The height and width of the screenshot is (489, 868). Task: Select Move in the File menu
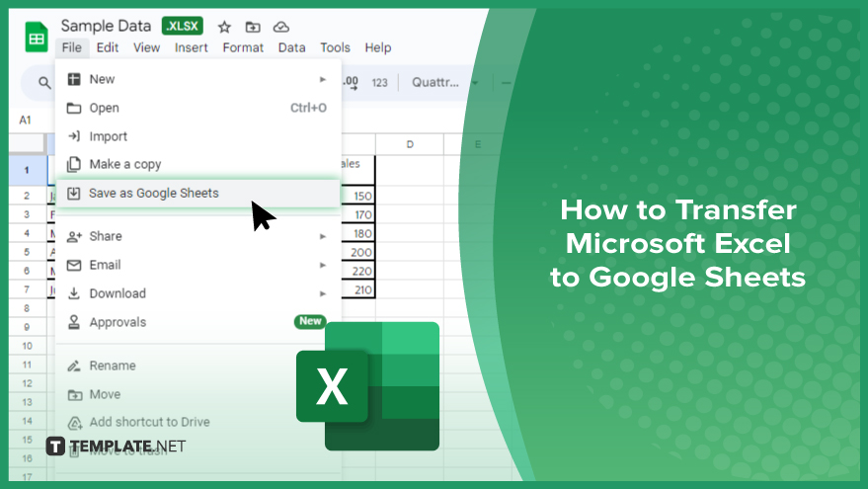coord(198,394)
